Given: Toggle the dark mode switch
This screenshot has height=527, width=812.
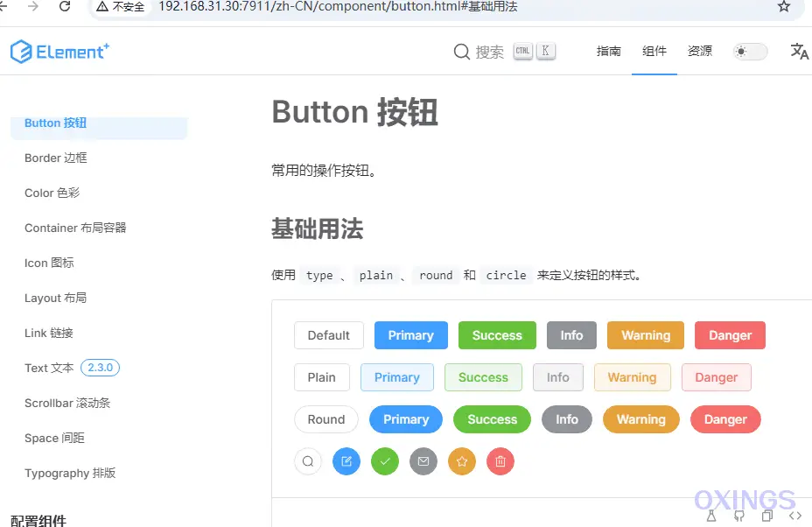Looking at the screenshot, I should click(x=751, y=52).
